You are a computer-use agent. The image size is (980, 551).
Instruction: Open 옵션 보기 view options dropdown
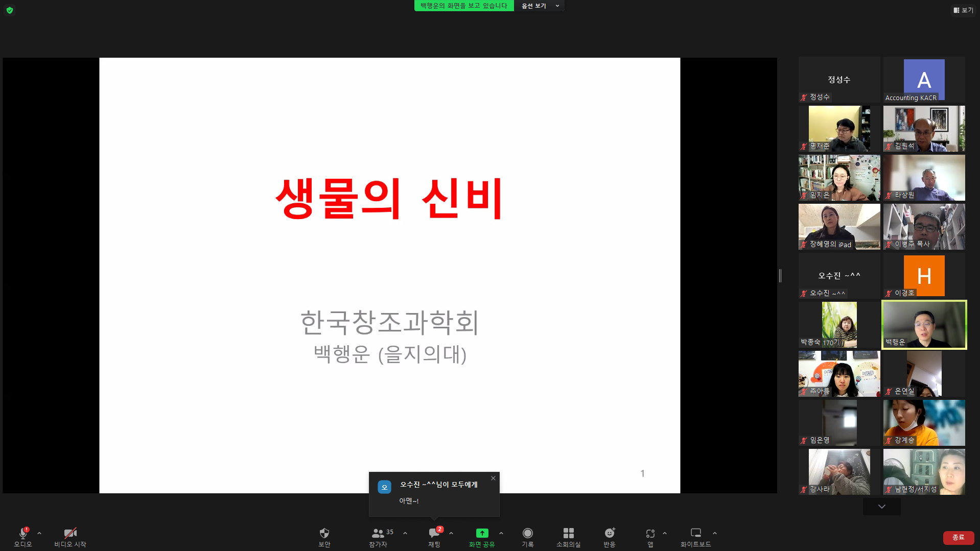point(540,6)
